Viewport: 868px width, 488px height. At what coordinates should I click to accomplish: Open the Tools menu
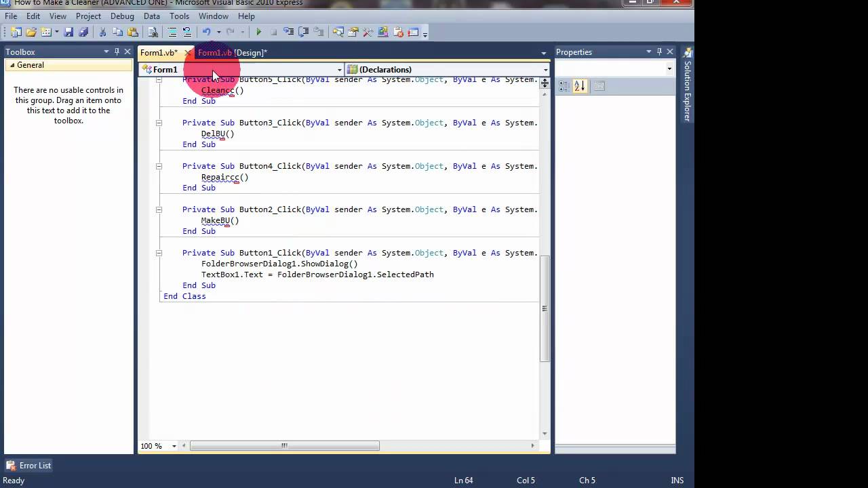coord(179,16)
